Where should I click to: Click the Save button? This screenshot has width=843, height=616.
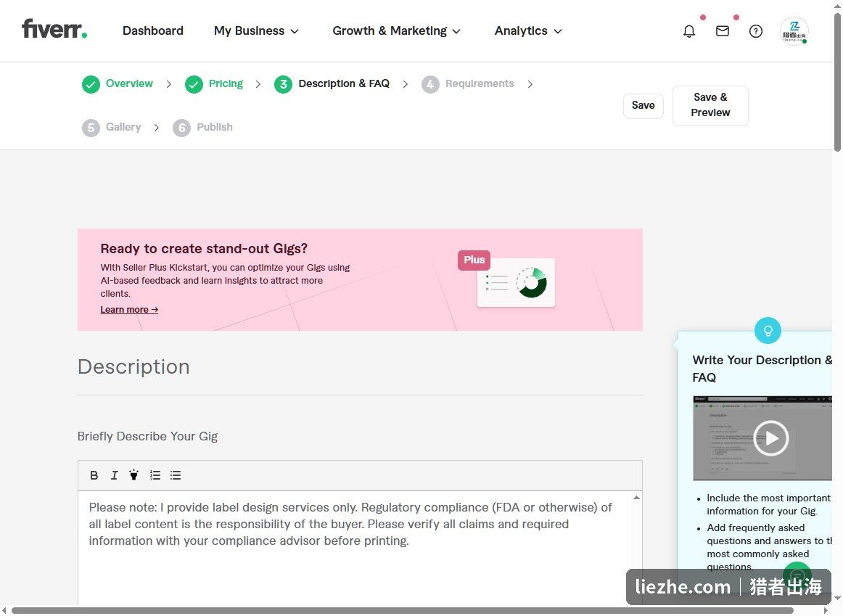pos(643,105)
